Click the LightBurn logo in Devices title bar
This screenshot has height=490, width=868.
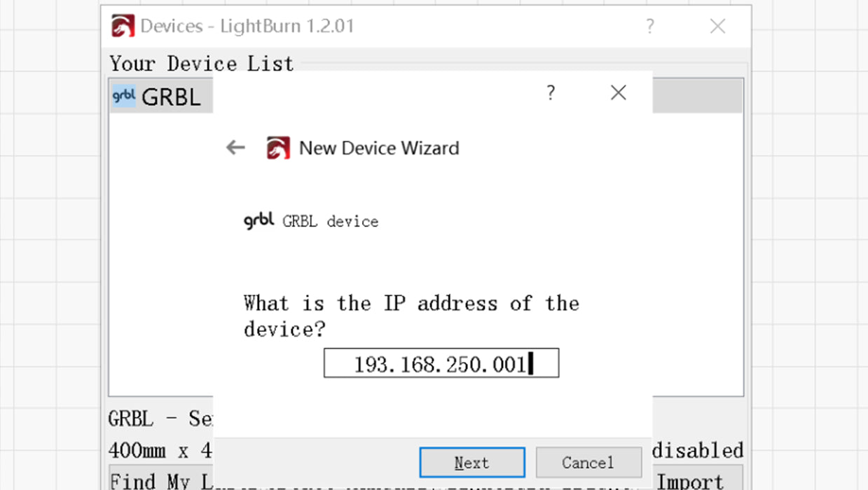[123, 27]
